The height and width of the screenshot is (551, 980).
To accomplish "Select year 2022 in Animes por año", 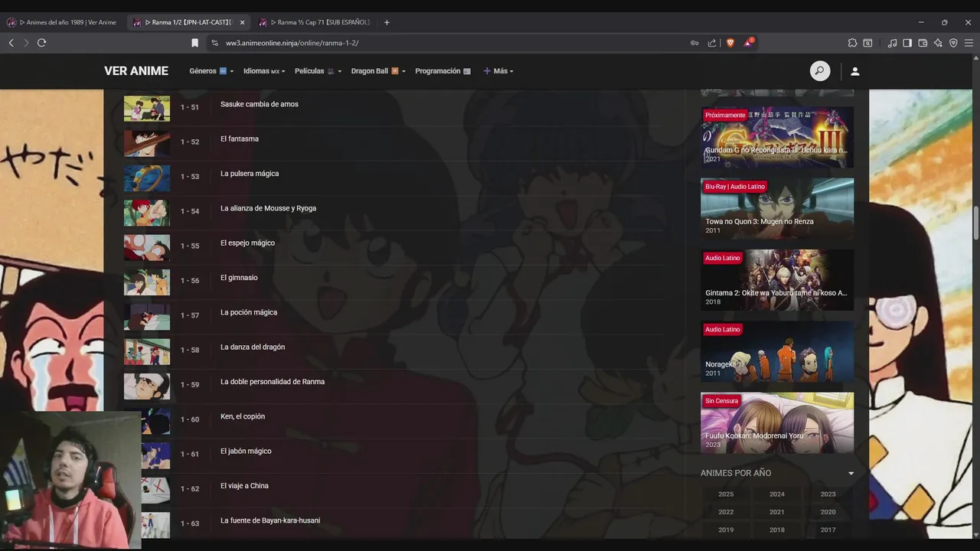I will click(x=726, y=512).
